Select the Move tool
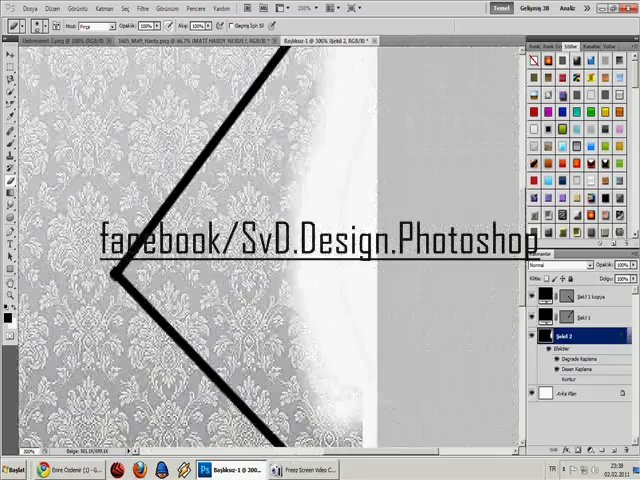 tap(10, 54)
